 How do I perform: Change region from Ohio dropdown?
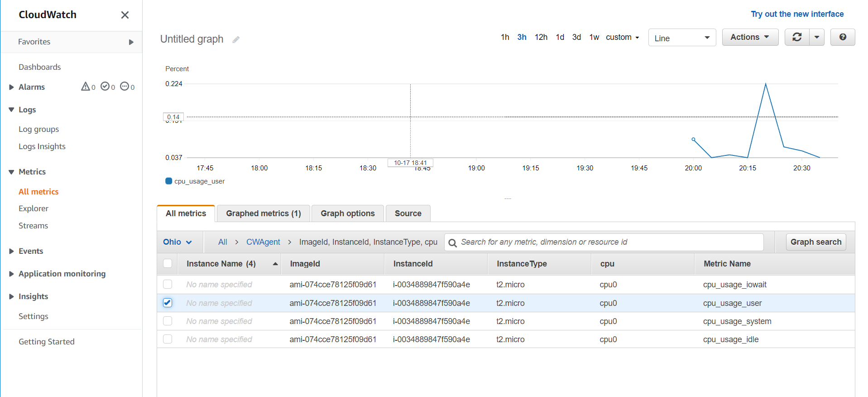(x=177, y=242)
